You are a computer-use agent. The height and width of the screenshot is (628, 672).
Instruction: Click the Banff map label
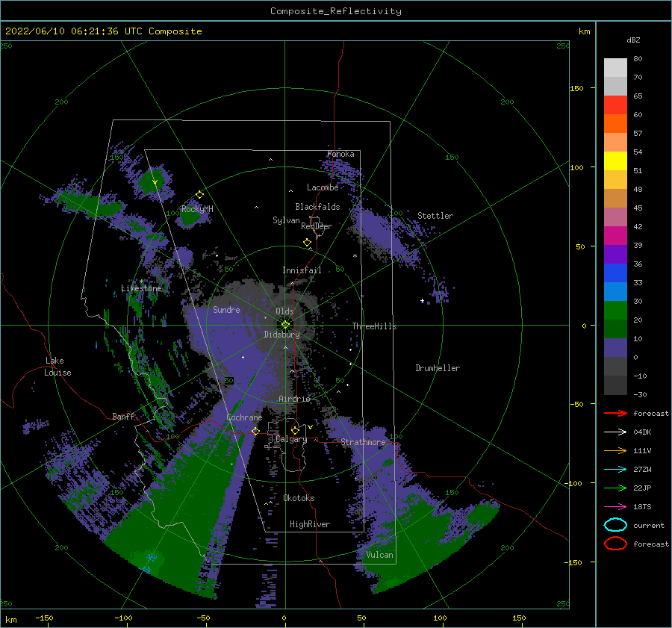click(123, 417)
